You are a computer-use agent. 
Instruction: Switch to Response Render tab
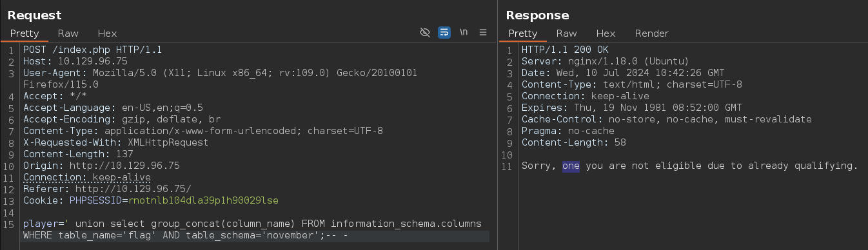[652, 34]
